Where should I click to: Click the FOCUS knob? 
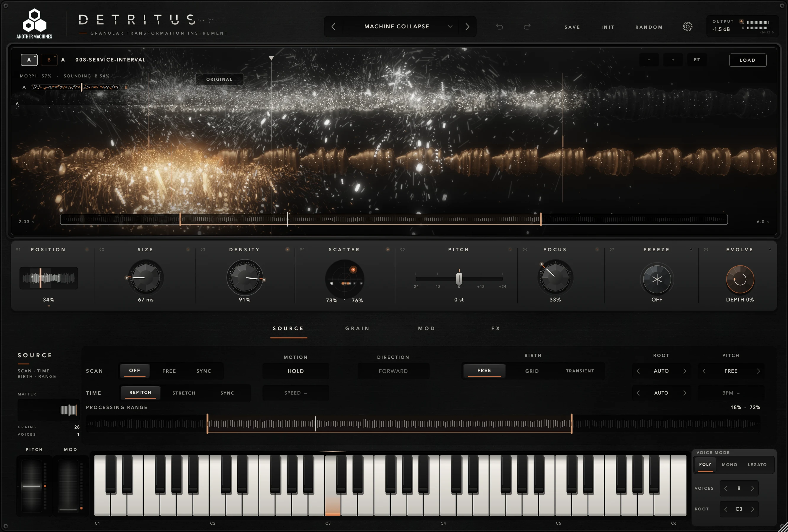[555, 277]
